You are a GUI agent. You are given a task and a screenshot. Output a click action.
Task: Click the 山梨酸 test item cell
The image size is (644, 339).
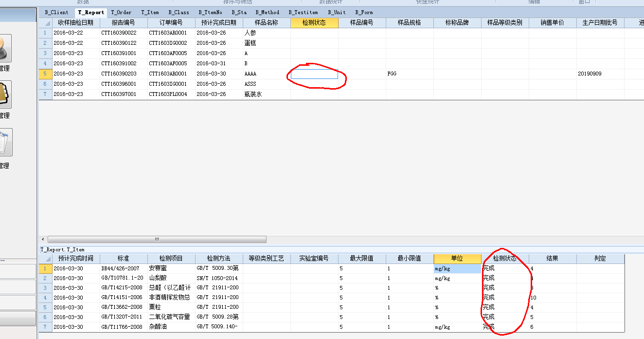(x=171, y=278)
